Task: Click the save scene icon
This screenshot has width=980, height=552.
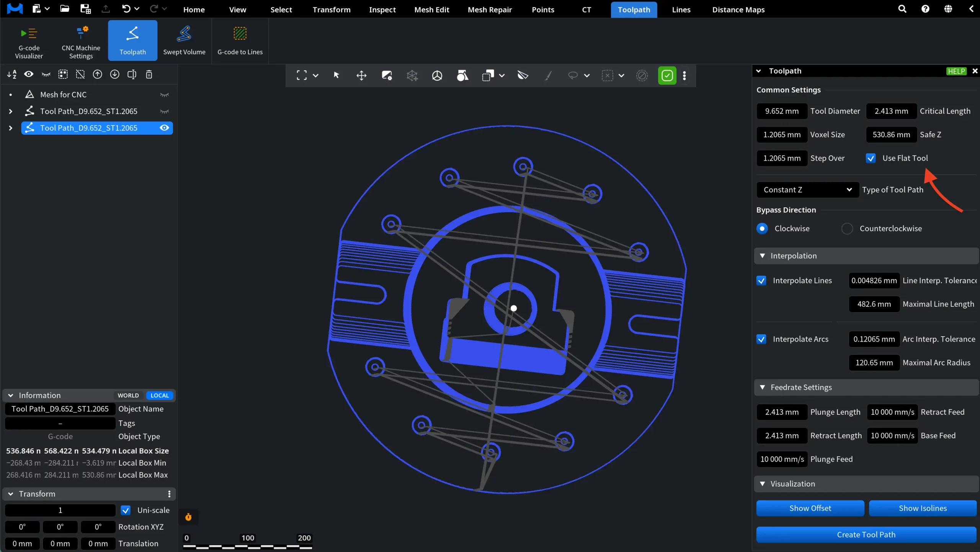Action: 85,9
